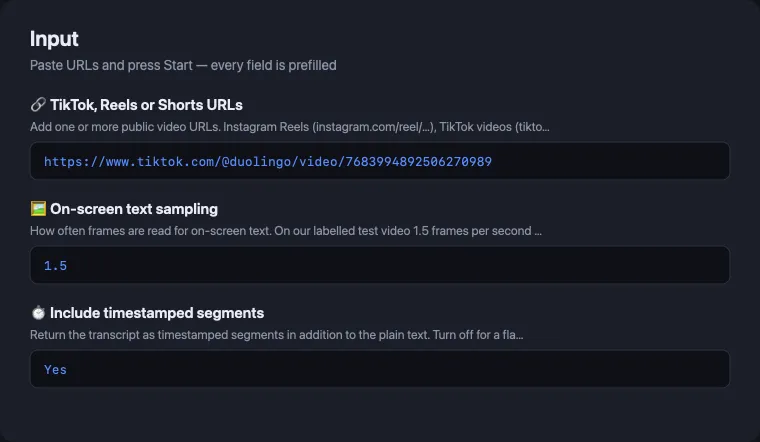Click the picture icon beside On-screen text sampling
The image size is (760, 442).
click(x=38, y=209)
